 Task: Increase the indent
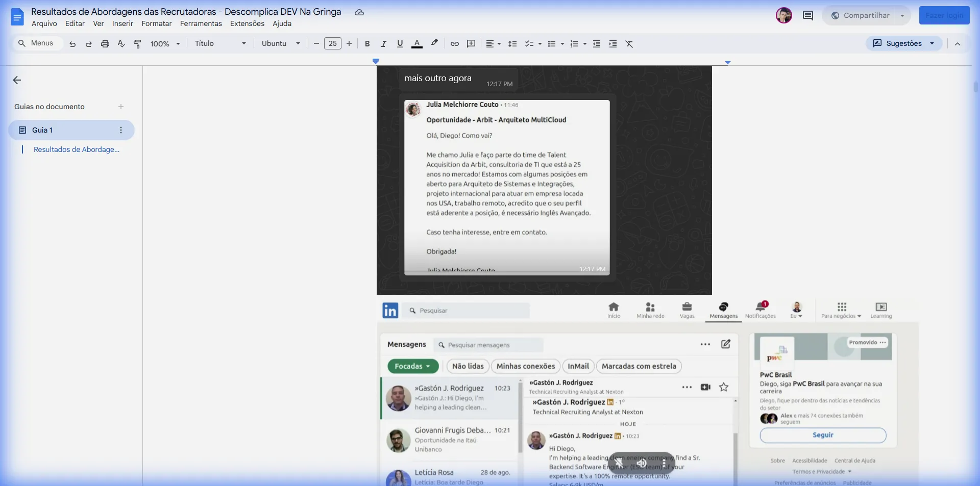(613, 44)
